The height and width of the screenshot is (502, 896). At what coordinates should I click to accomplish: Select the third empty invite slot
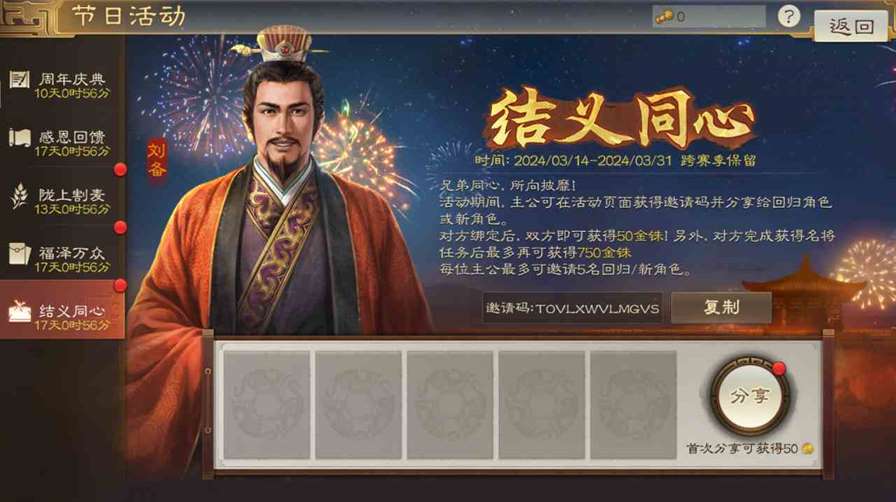pyautogui.click(x=450, y=405)
